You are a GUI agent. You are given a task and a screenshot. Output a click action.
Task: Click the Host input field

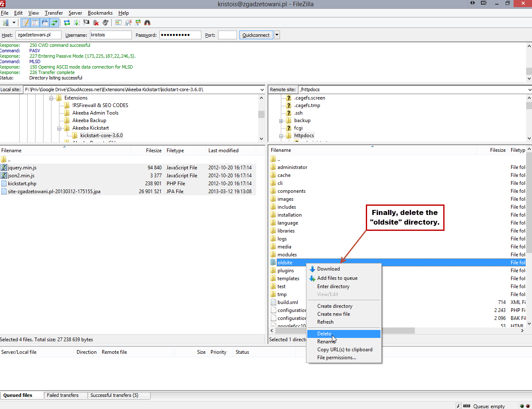39,35
